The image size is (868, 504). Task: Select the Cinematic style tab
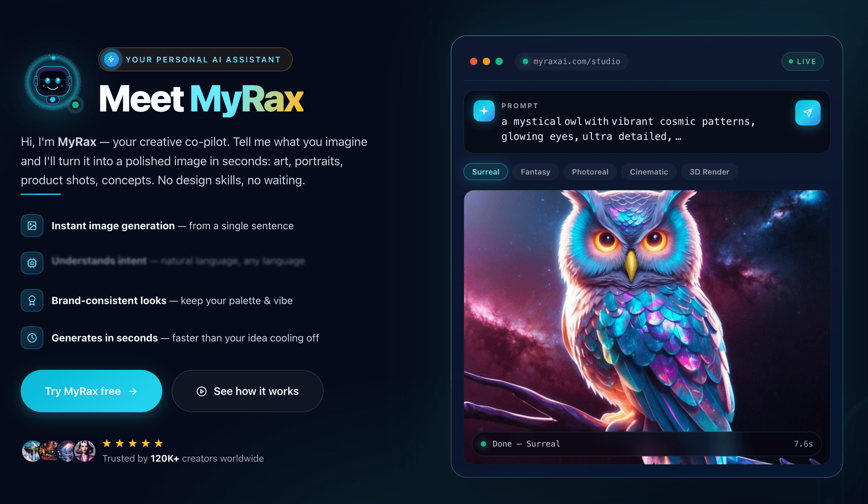click(x=649, y=172)
